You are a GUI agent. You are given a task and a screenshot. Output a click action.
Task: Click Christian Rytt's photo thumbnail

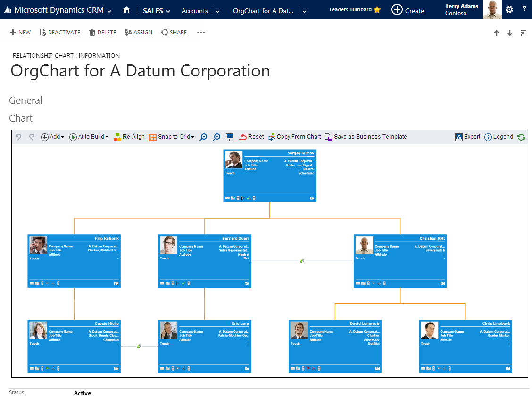click(x=364, y=245)
